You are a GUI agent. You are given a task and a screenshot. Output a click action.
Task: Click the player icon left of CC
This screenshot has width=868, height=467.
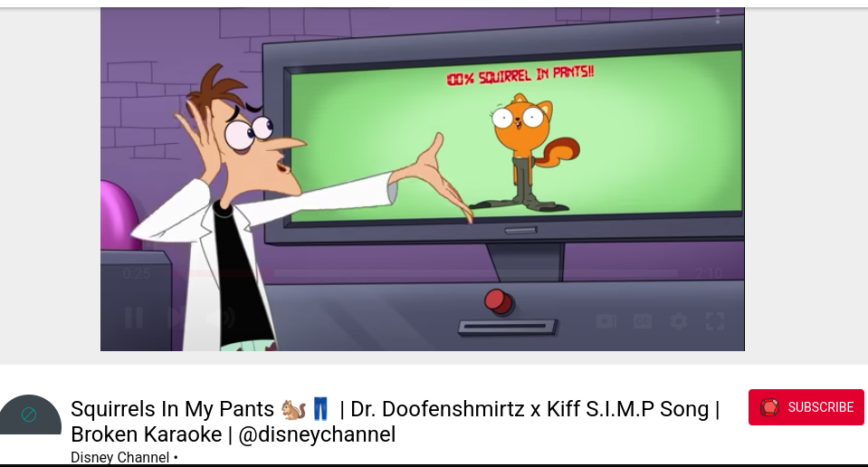pyautogui.click(x=606, y=321)
